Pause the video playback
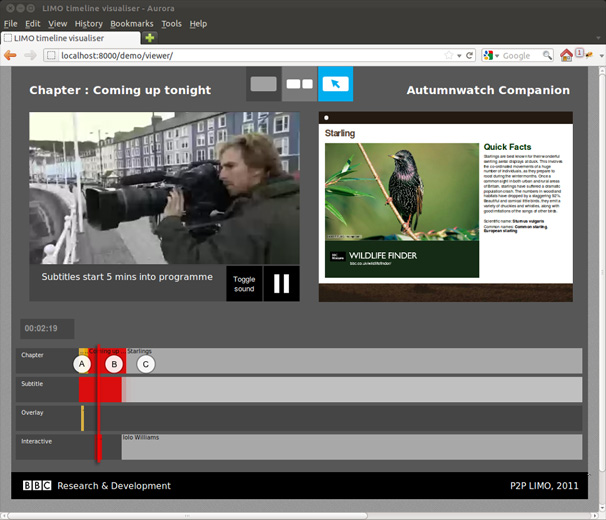 click(281, 283)
